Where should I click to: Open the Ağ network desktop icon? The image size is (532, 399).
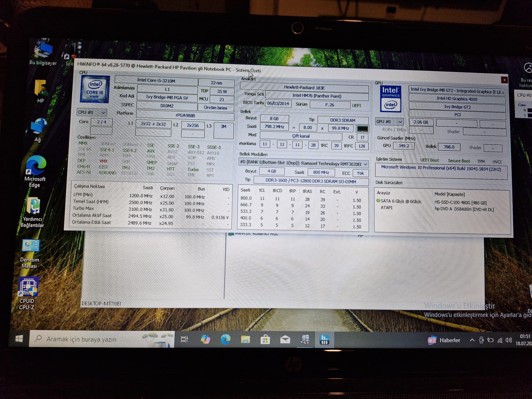coord(39,130)
